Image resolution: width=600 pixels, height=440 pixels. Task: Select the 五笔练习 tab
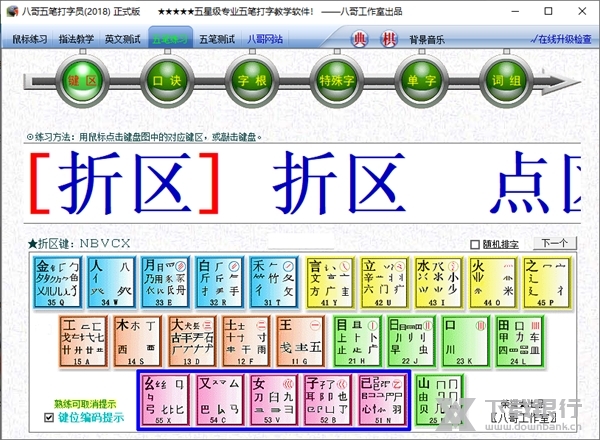tap(170, 39)
